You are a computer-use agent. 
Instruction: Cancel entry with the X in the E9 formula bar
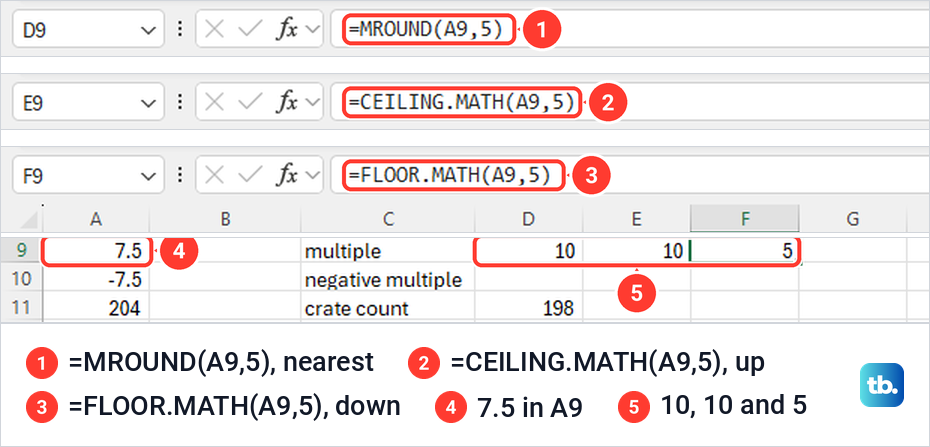[x=214, y=103]
